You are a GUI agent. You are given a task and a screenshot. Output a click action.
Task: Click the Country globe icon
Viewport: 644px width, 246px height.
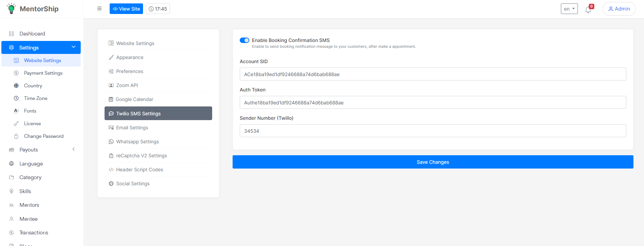(x=16, y=86)
